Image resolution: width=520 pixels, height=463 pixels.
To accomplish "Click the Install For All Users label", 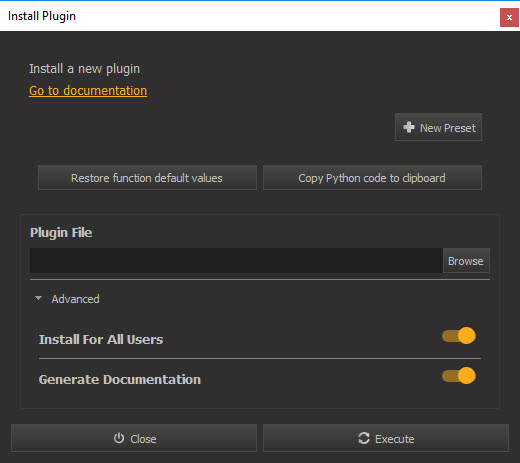I will [101, 339].
